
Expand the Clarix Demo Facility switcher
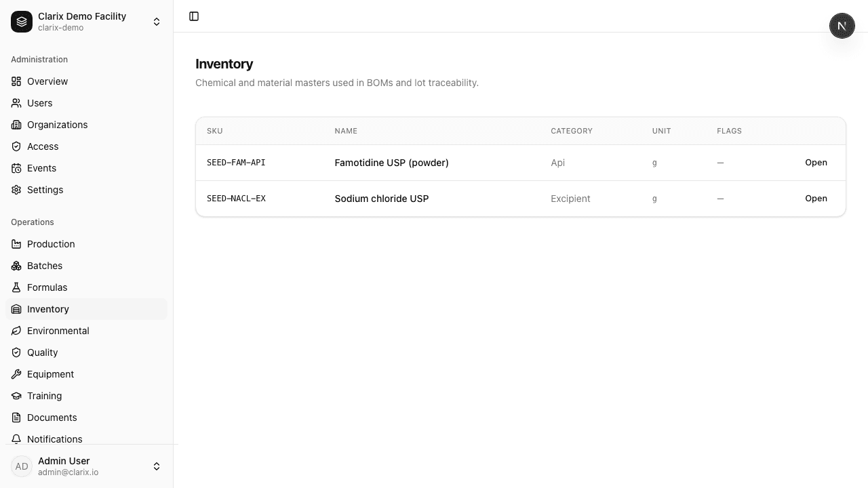86,22
